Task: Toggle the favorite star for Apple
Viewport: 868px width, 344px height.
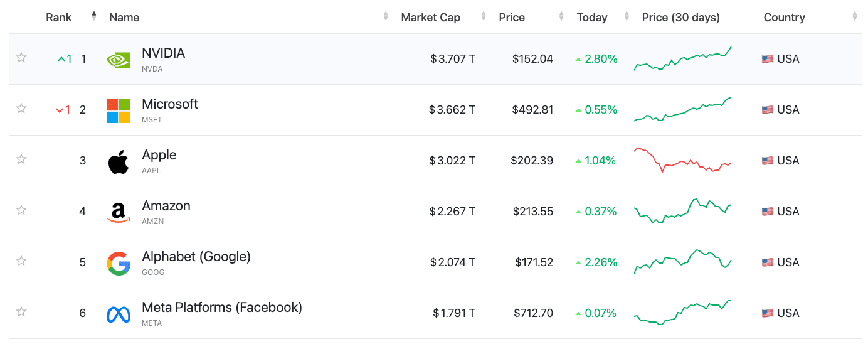Action: [x=21, y=159]
